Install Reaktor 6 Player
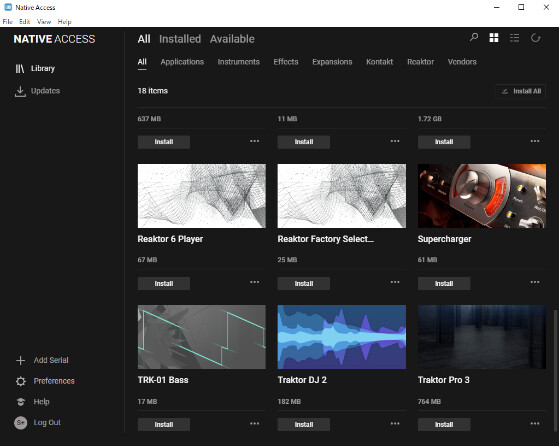Screen dimensions: 559x446 point(164,283)
